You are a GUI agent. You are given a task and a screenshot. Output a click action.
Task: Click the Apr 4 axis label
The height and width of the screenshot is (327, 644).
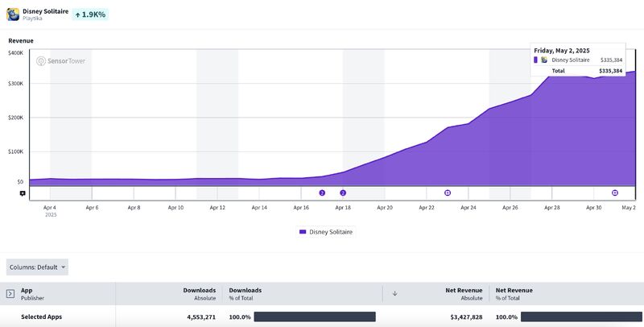(50, 208)
